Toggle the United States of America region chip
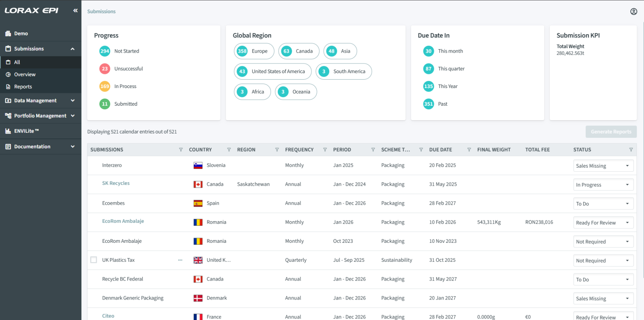This screenshot has height=320, width=644. click(272, 72)
